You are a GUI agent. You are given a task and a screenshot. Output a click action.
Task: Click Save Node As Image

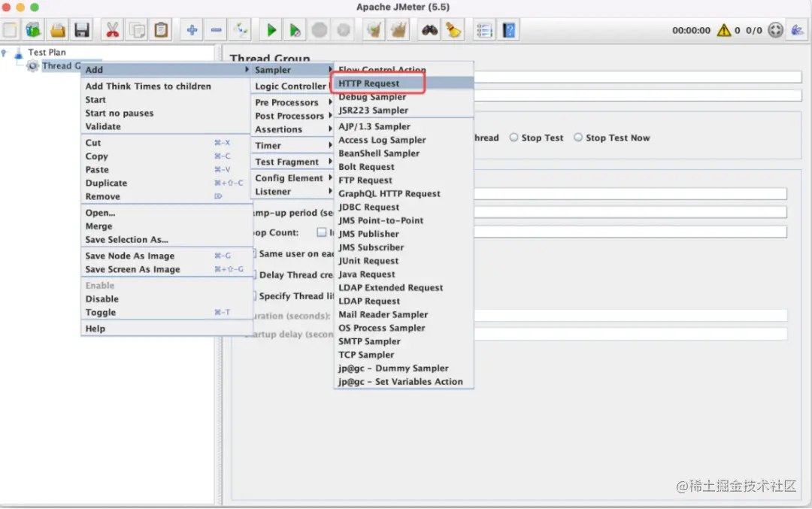(x=166, y=256)
